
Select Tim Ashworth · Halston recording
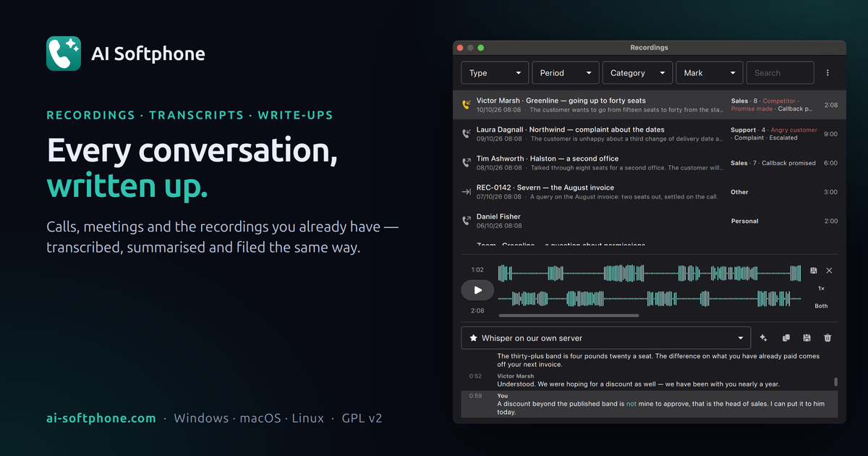[650, 163]
